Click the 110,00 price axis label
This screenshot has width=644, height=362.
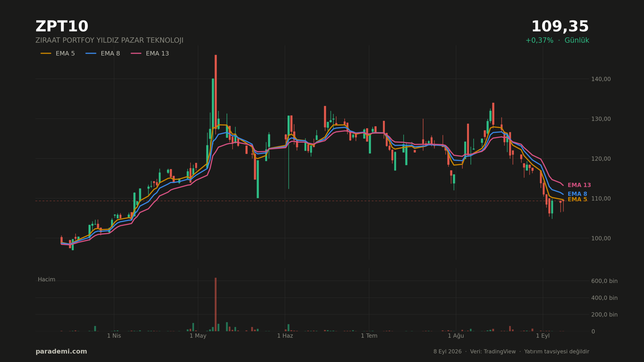pyautogui.click(x=601, y=199)
